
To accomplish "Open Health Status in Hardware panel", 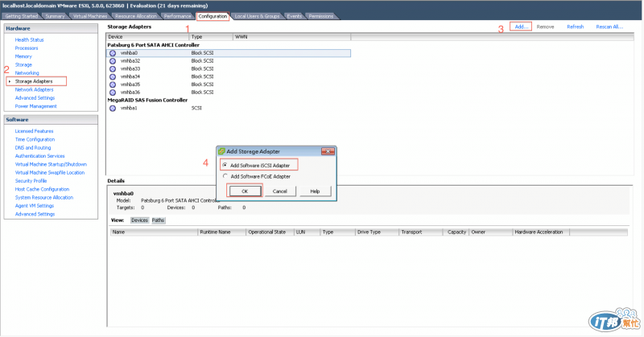I will click(29, 40).
